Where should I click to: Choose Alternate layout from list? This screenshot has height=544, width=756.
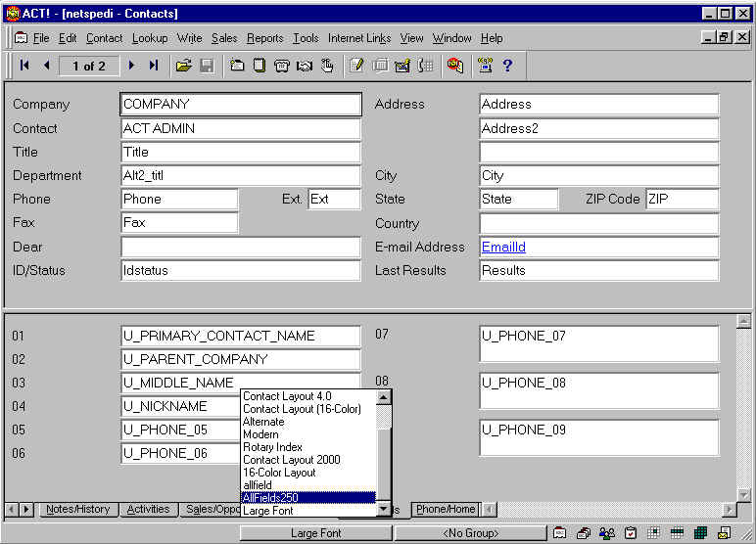pyautogui.click(x=308, y=422)
